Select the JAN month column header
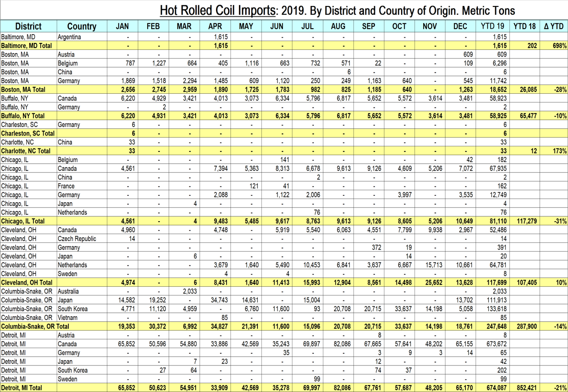The height and width of the screenshot is (392, 568). [x=122, y=27]
